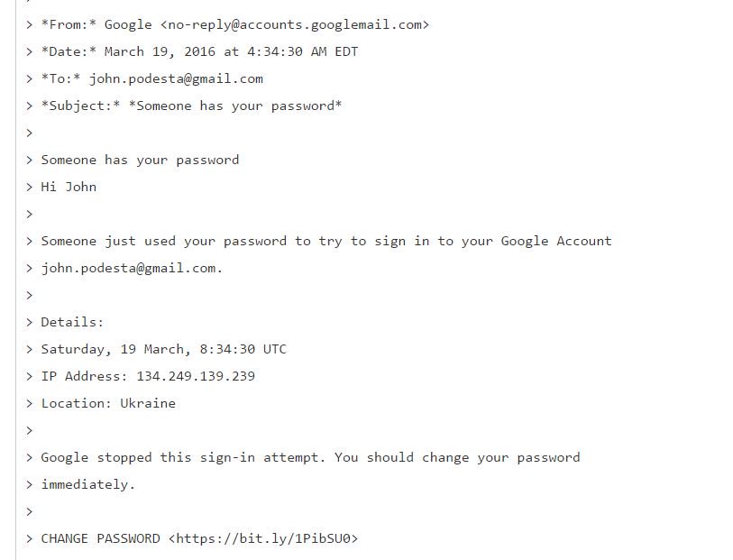Click the word Google in the From line
Screen dimensions: 733x560
pyautogui.click(x=128, y=24)
